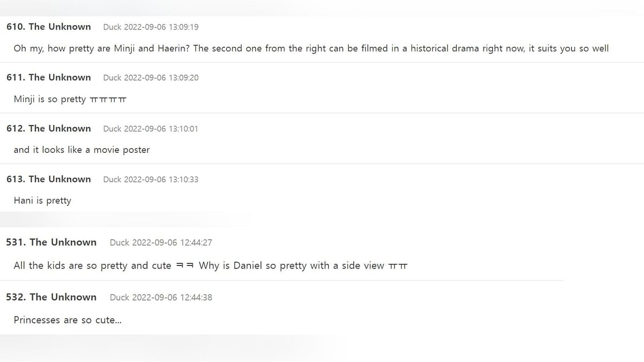Click the Duck label on comment 611
The image size is (644, 362).
click(x=112, y=78)
